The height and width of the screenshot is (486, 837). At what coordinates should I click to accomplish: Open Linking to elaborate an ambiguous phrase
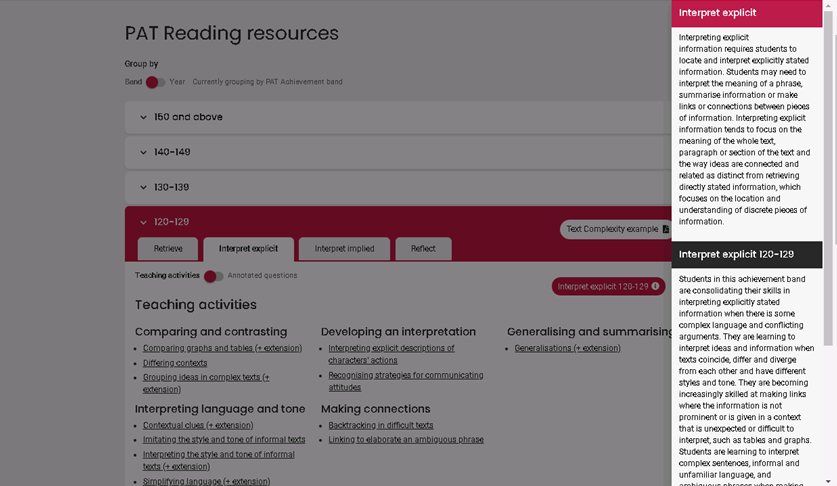(x=406, y=440)
